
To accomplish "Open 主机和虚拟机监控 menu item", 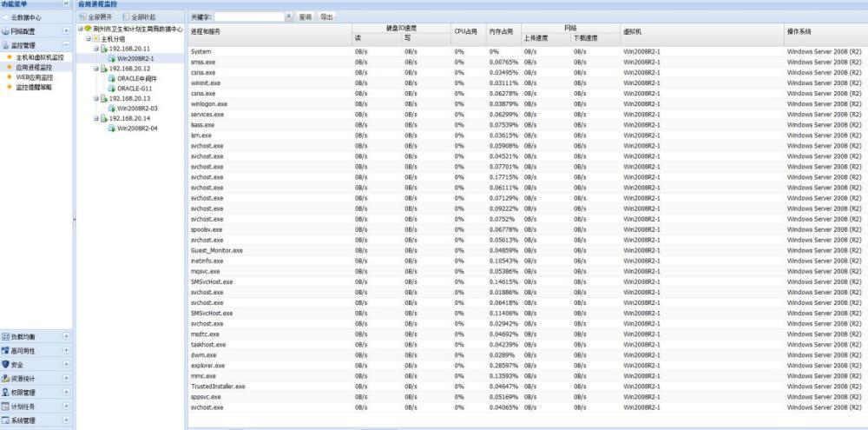I will 40,57.
